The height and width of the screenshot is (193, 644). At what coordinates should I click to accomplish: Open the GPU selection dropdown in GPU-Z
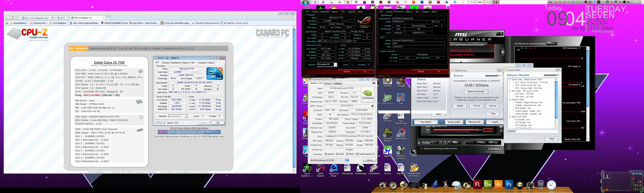pos(347,160)
